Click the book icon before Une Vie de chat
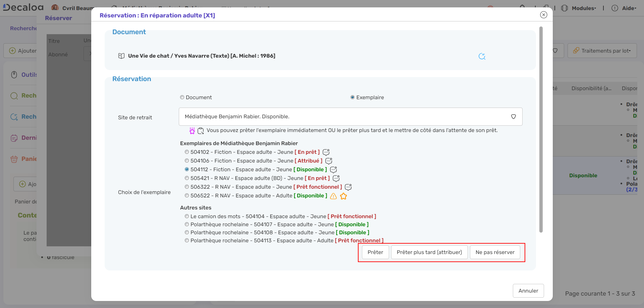Image resolution: width=644 pixels, height=308 pixels. pos(121,56)
